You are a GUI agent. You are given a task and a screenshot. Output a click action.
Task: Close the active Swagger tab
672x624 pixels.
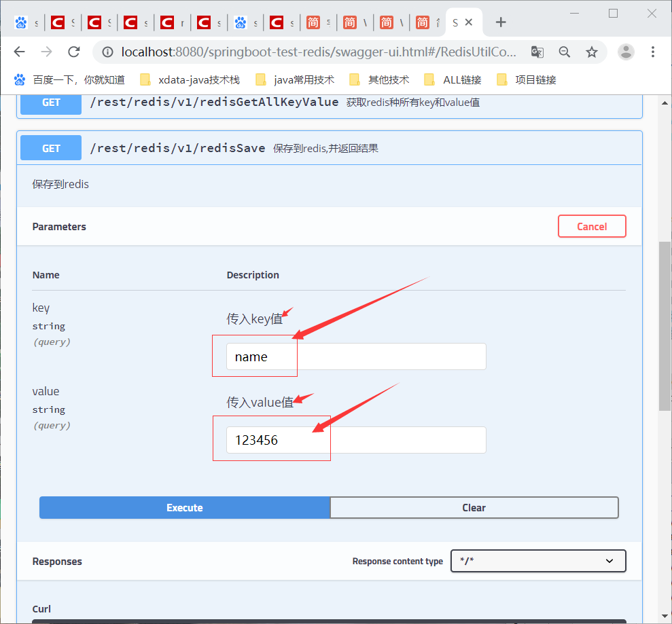[469, 22]
